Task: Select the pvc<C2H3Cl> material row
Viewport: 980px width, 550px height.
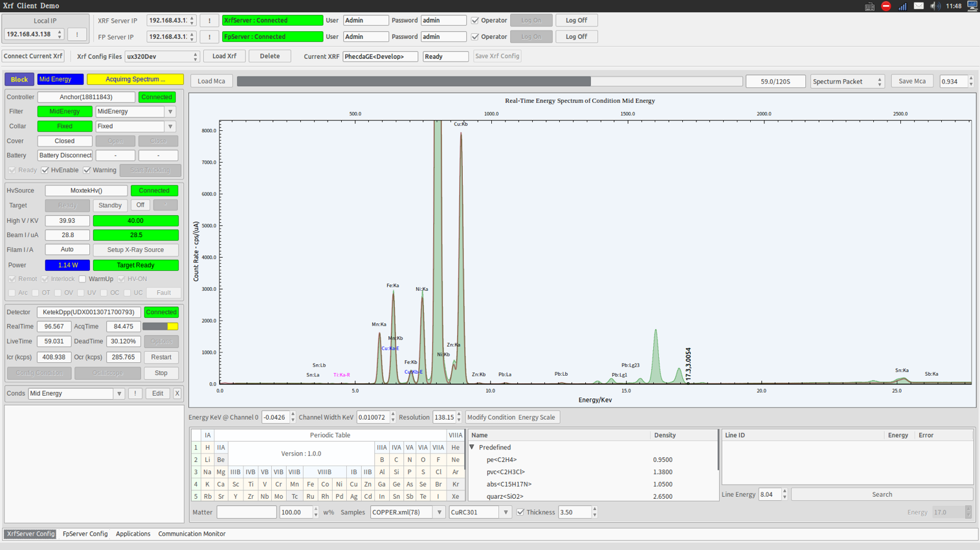Action: click(592, 472)
